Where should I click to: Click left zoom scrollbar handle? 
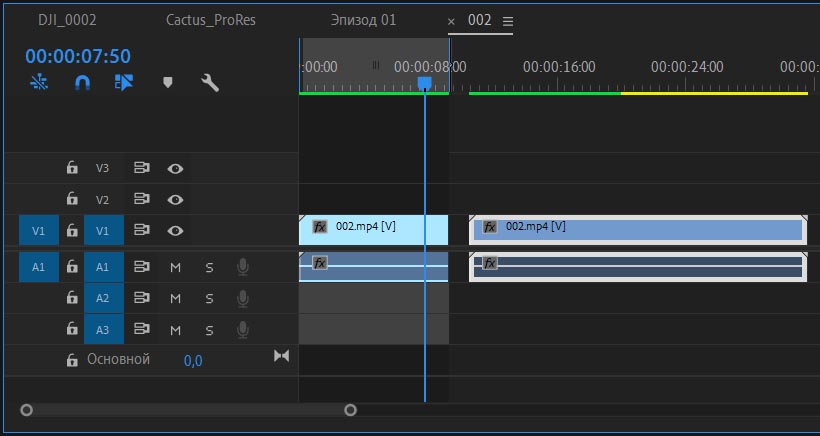point(26,410)
